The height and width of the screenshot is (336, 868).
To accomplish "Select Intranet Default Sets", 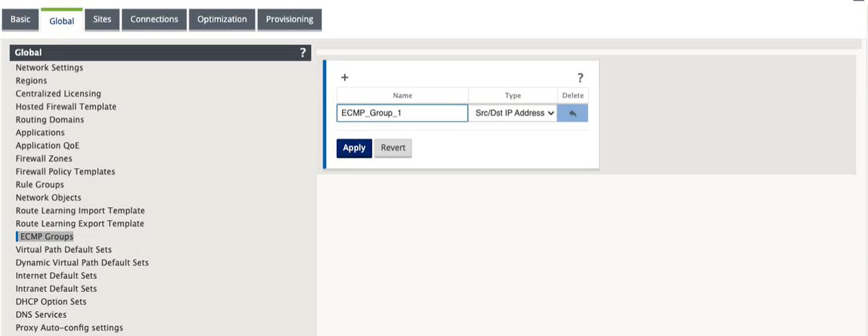I will 56,288.
